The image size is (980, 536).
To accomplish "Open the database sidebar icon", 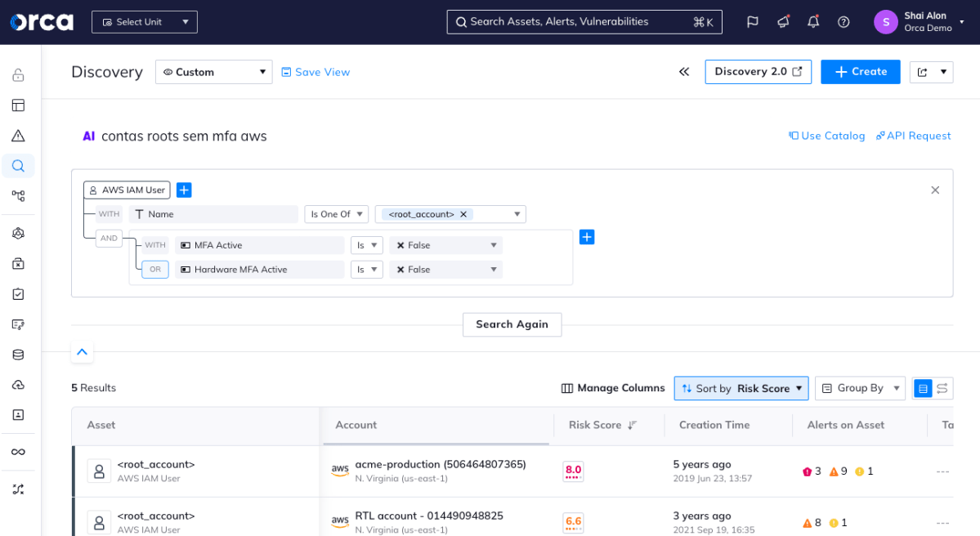I will [18, 355].
